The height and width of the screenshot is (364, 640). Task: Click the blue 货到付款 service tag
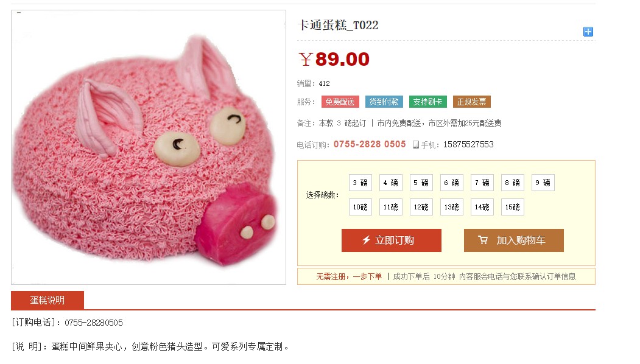click(x=384, y=102)
